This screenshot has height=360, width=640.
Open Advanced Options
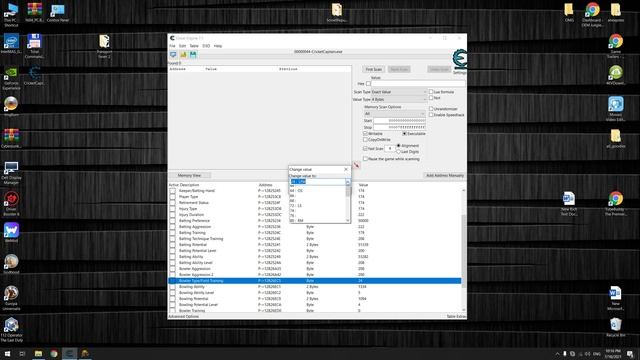[184, 316]
